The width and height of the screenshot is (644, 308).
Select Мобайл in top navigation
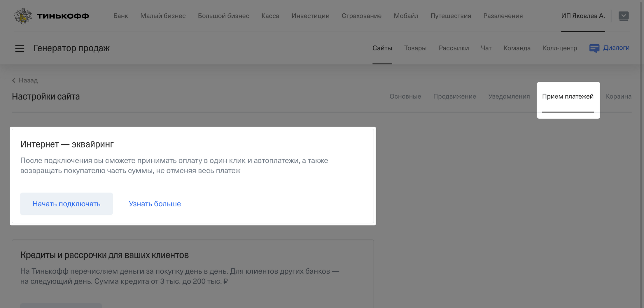tap(406, 16)
